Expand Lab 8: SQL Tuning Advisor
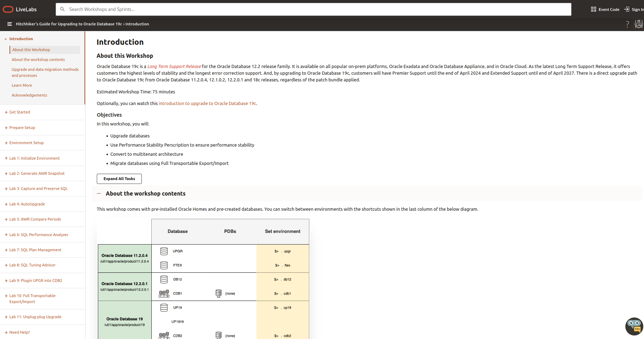The width and height of the screenshot is (644, 339). click(x=6, y=265)
